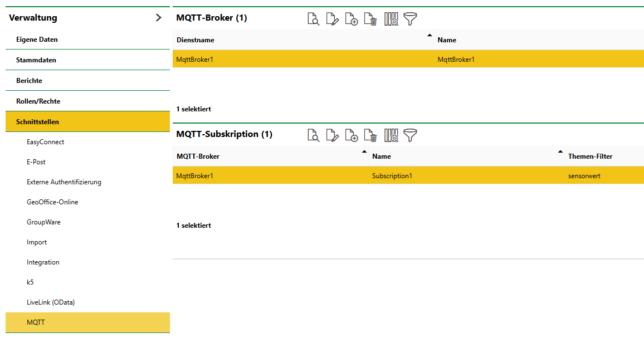This screenshot has width=644, height=338.
Task: Sort by the Name column in MQTT-Subskription
Action: pos(466,156)
